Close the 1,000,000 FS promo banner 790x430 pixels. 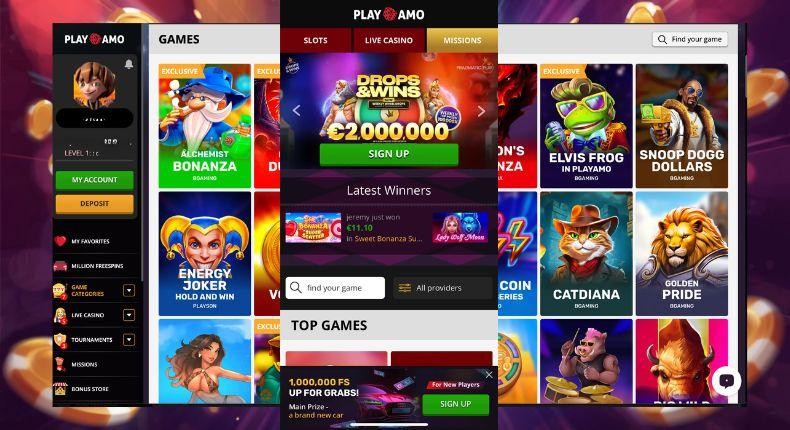[x=489, y=375]
